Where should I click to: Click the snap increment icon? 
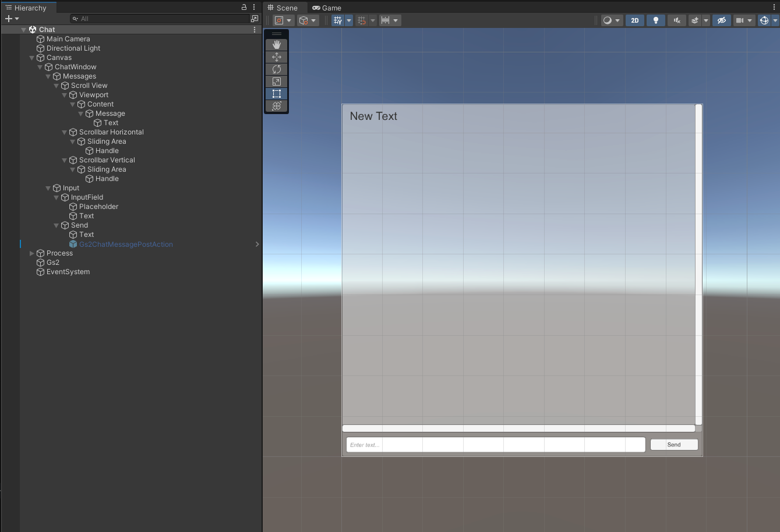[386, 20]
